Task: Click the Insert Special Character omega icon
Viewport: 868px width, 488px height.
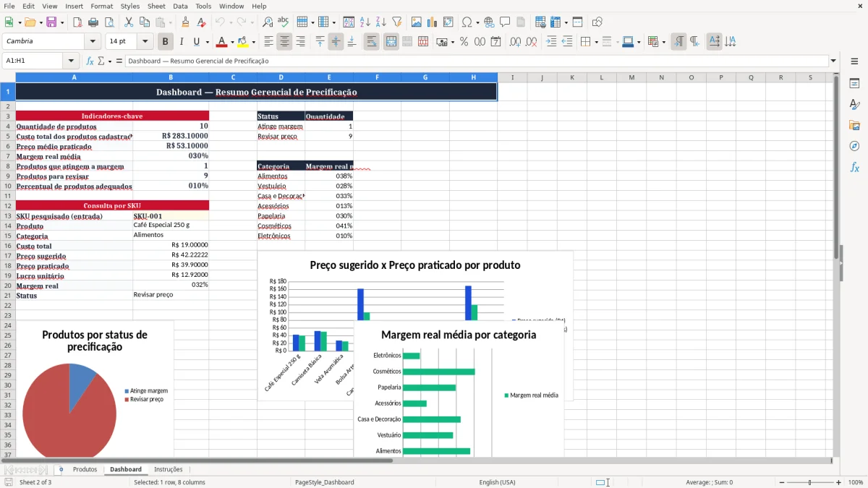Action: pos(466,22)
